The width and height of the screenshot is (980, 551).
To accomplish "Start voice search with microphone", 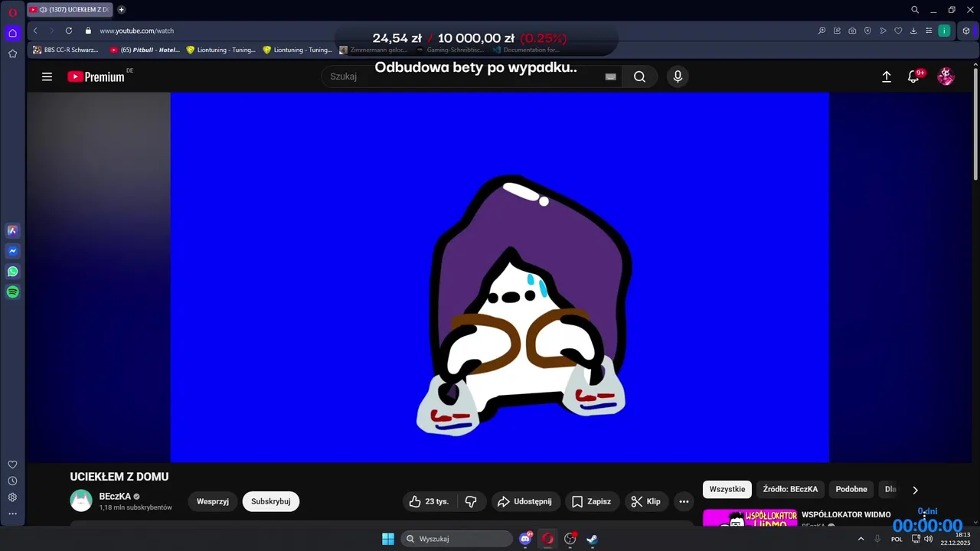I will pos(677,77).
